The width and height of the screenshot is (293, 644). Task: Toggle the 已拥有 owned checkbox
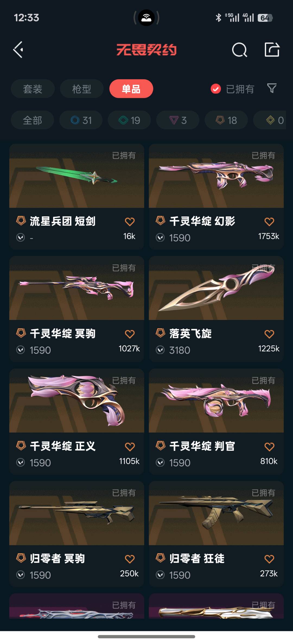[x=216, y=89]
